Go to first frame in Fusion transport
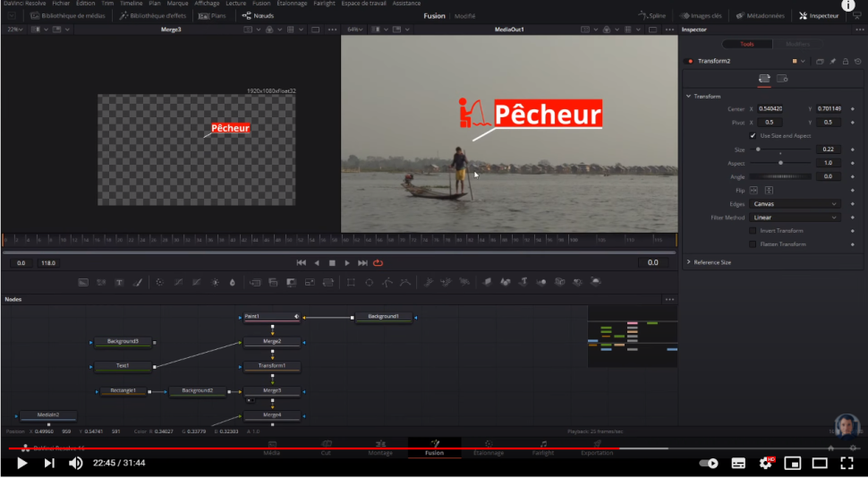 click(302, 263)
